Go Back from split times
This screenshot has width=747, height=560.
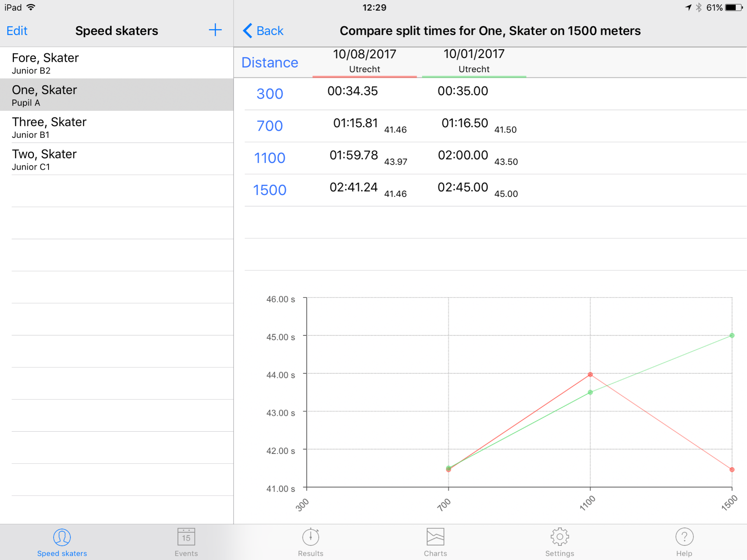click(263, 31)
